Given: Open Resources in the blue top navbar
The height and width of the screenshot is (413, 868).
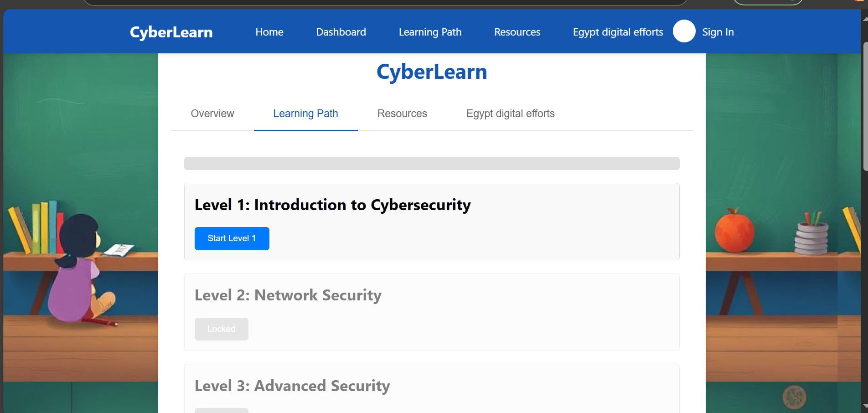Looking at the screenshot, I should pos(517,32).
